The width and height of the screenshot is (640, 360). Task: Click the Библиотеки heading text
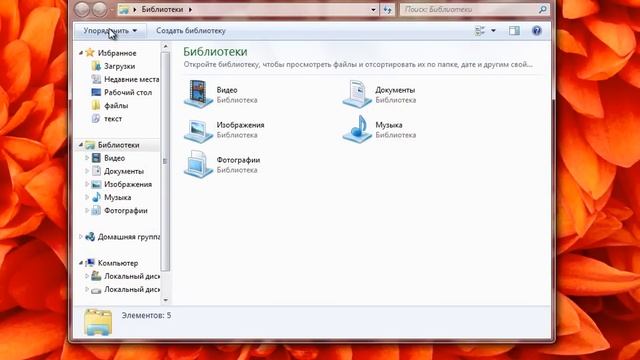pos(215,52)
